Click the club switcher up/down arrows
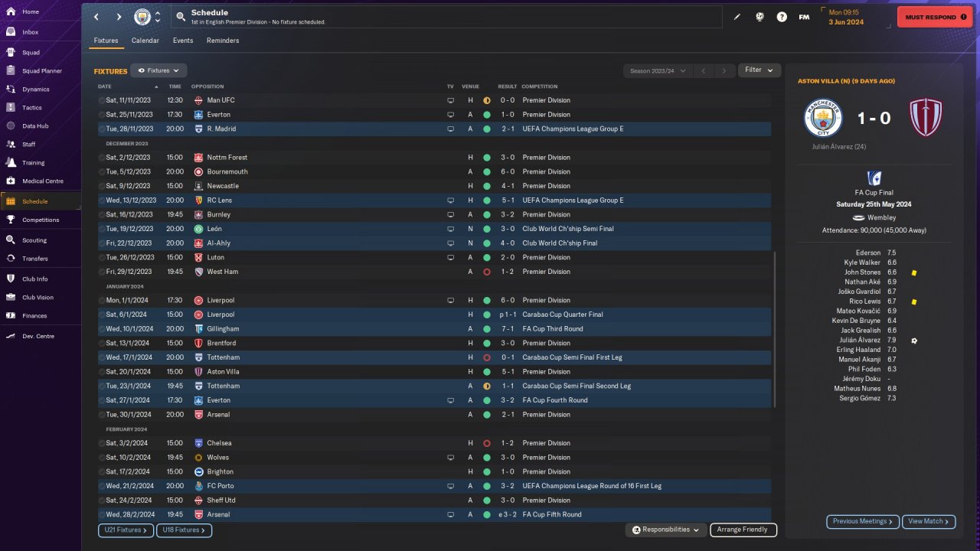The height and width of the screenshot is (551, 980). coord(158,17)
